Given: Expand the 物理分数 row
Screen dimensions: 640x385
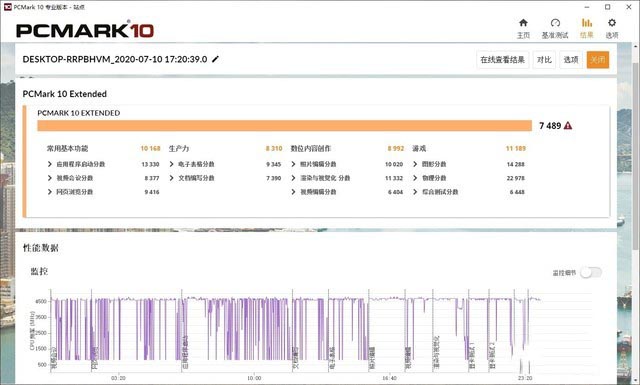Looking at the screenshot, I should 415,178.
